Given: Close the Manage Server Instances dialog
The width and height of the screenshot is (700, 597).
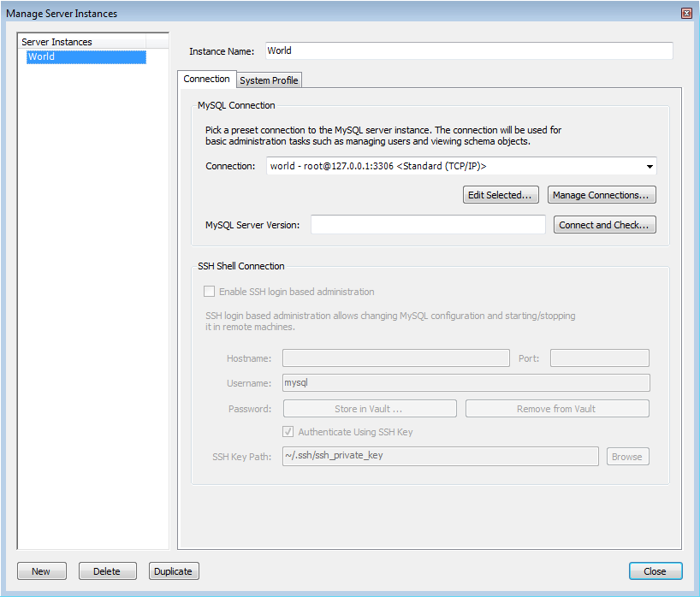Looking at the screenshot, I should click(x=655, y=570).
